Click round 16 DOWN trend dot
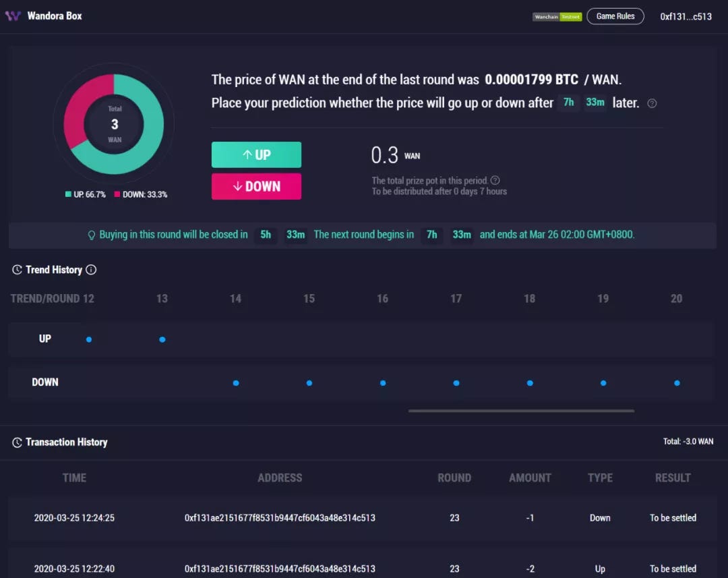This screenshot has height=578, width=728. point(383,383)
